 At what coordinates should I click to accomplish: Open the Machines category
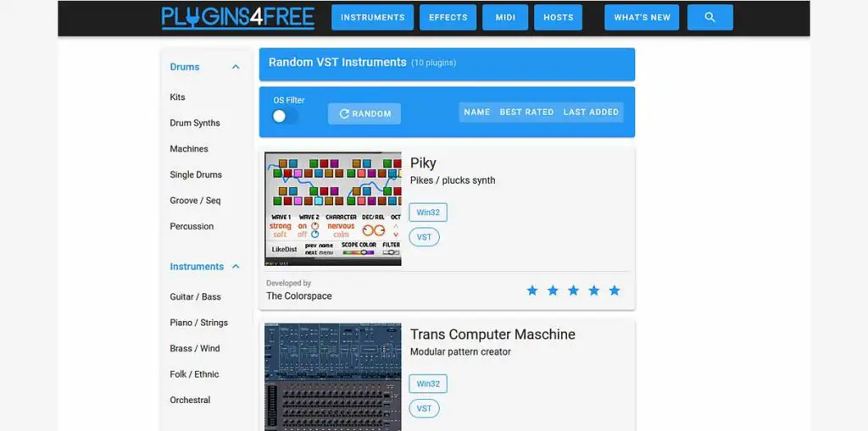click(189, 149)
